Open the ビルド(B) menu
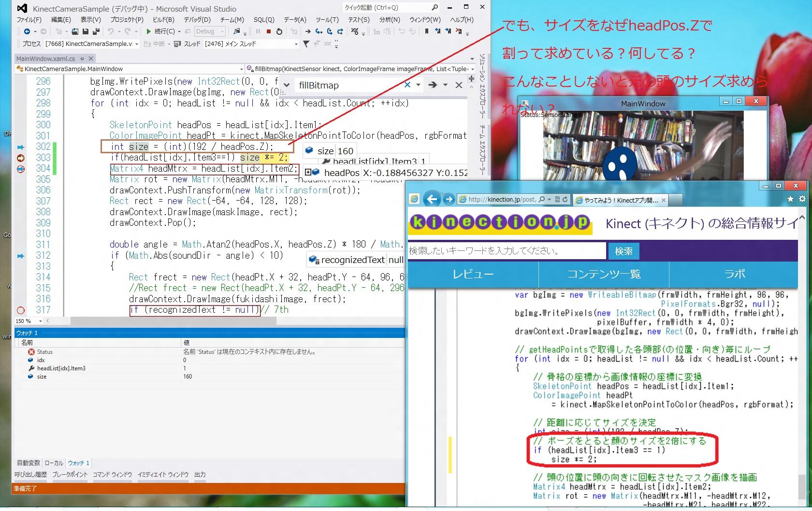This screenshot has width=812, height=511. 163,20
